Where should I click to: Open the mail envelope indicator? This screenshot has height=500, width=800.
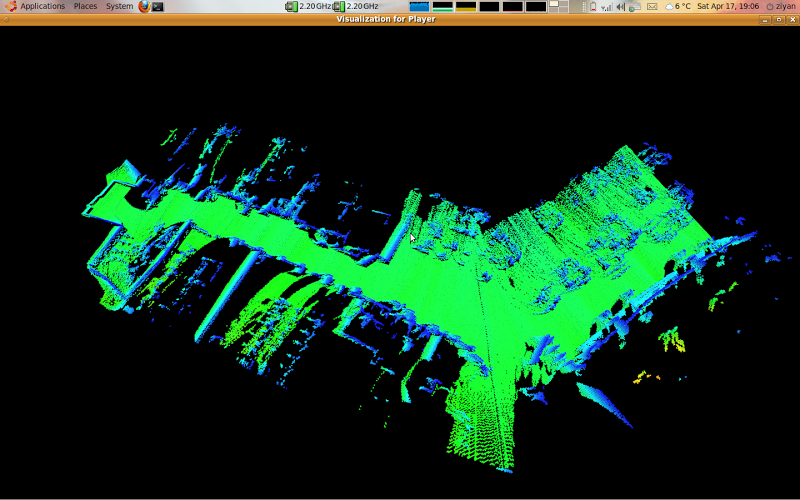[x=652, y=6]
